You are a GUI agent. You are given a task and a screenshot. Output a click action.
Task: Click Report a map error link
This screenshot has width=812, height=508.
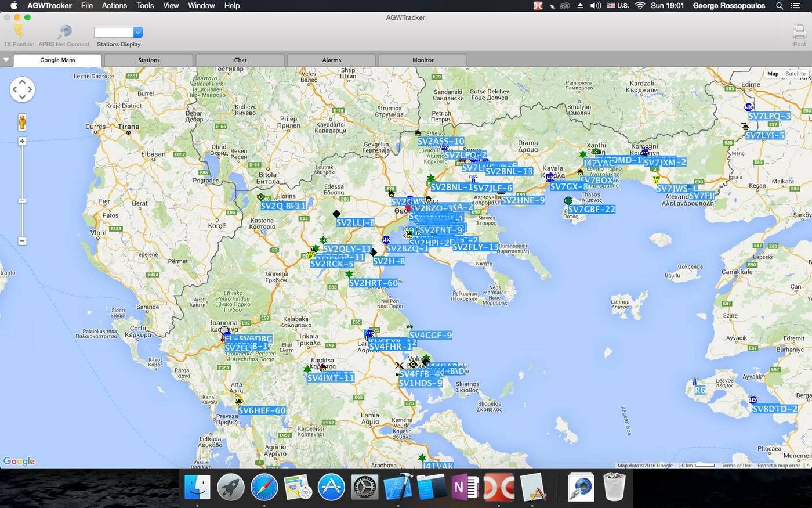click(x=778, y=466)
